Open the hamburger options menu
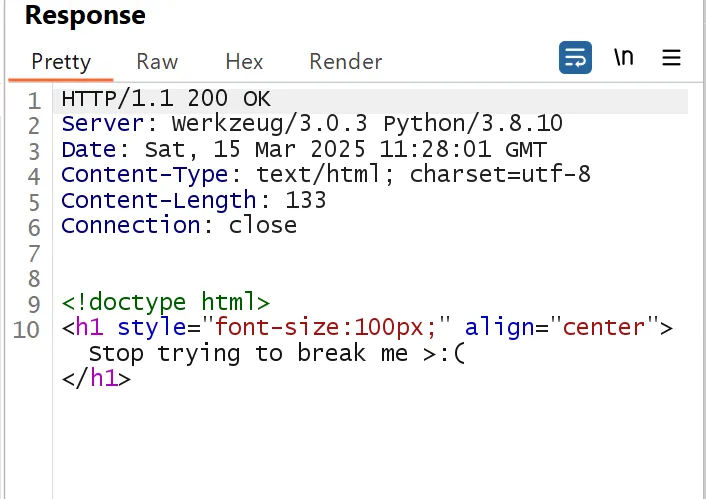Image resolution: width=706 pixels, height=499 pixels. [x=671, y=58]
